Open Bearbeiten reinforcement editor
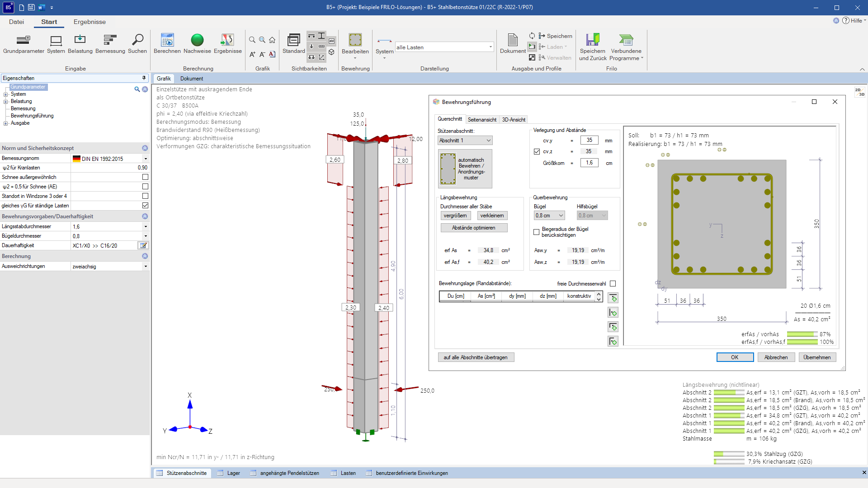 [x=355, y=45]
